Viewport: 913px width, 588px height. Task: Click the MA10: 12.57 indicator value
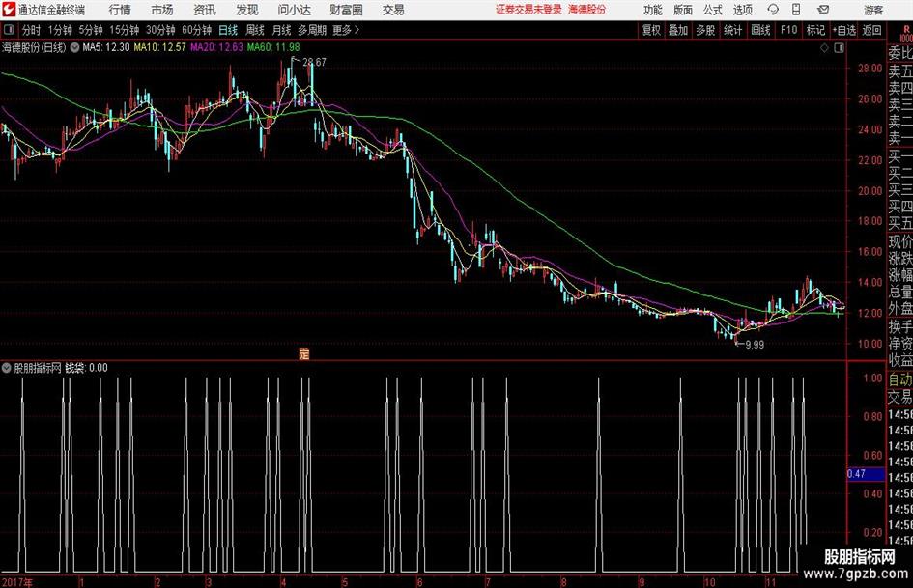click(x=160, y=47)
